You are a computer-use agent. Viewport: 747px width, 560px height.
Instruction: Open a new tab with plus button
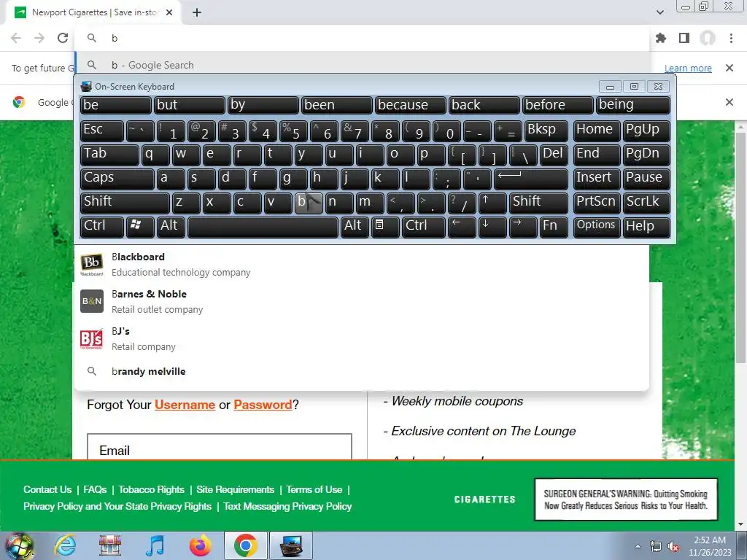(x=197, y=12)
